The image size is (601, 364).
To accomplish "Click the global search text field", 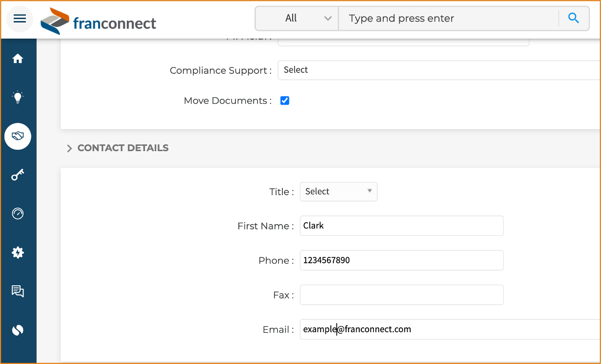I will (x=448, y=19).
